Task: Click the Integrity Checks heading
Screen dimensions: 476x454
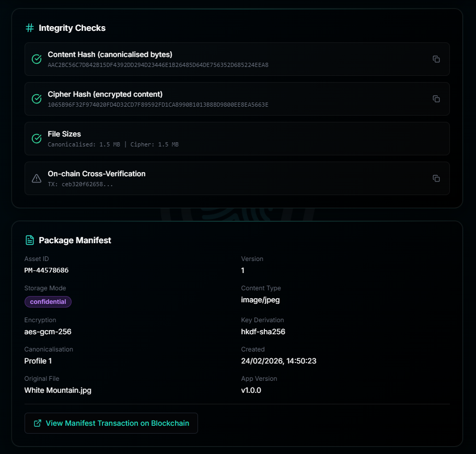Action: pyautogui.click(x=72, y=28)
